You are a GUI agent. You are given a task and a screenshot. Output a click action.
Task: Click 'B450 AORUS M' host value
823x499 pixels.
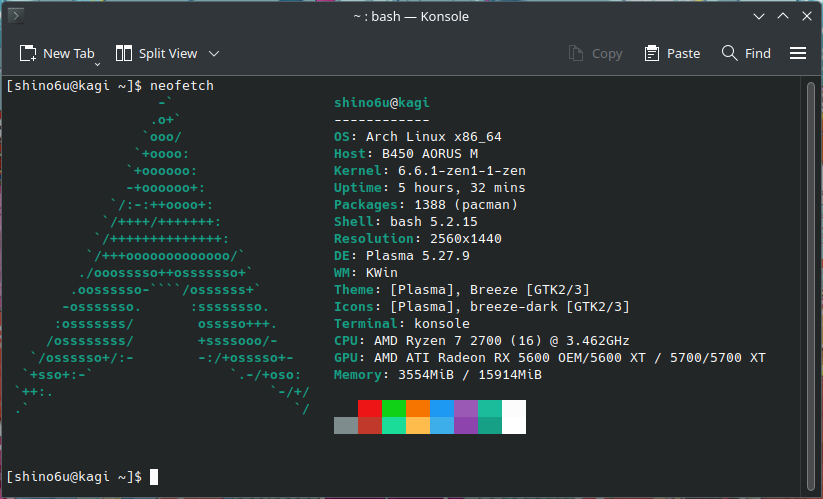(x=430, y=154)
